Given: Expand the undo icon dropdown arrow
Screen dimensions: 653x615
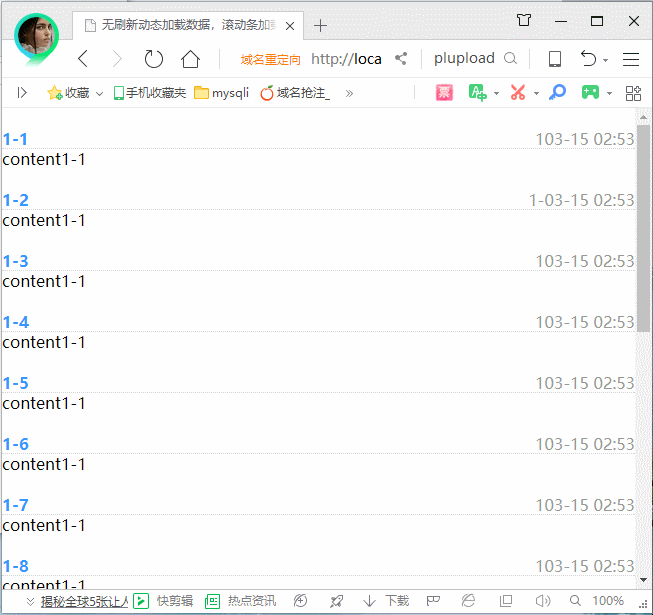Looking at the screenshot, I should tap(606, 60).
